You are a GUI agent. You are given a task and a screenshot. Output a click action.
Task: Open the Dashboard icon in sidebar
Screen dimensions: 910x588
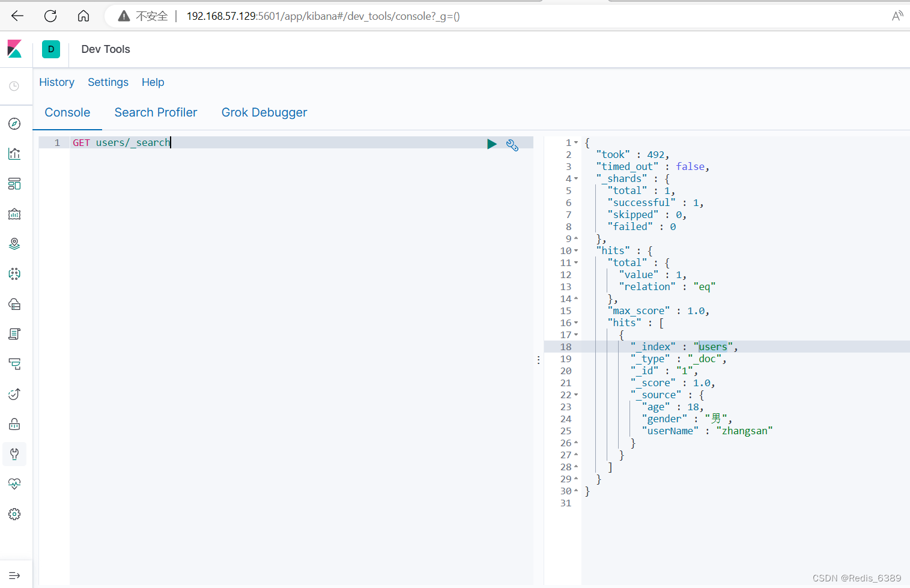tap(14, 184)
